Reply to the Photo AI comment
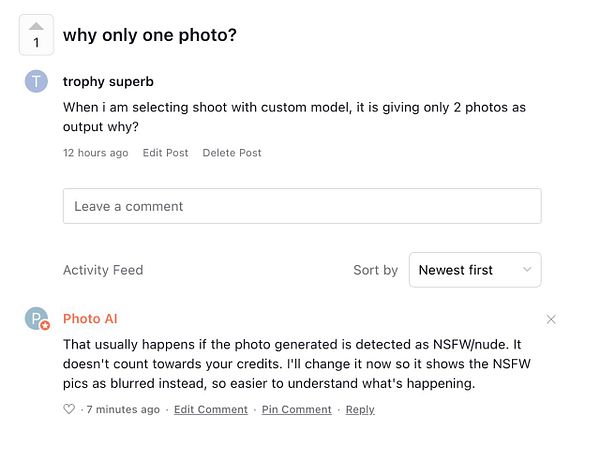 coord(360,409)
